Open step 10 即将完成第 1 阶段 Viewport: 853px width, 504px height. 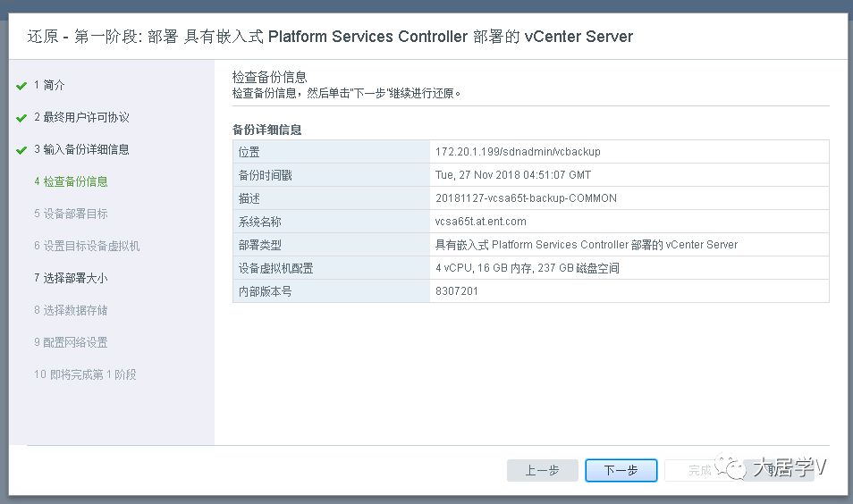[85, 375]
